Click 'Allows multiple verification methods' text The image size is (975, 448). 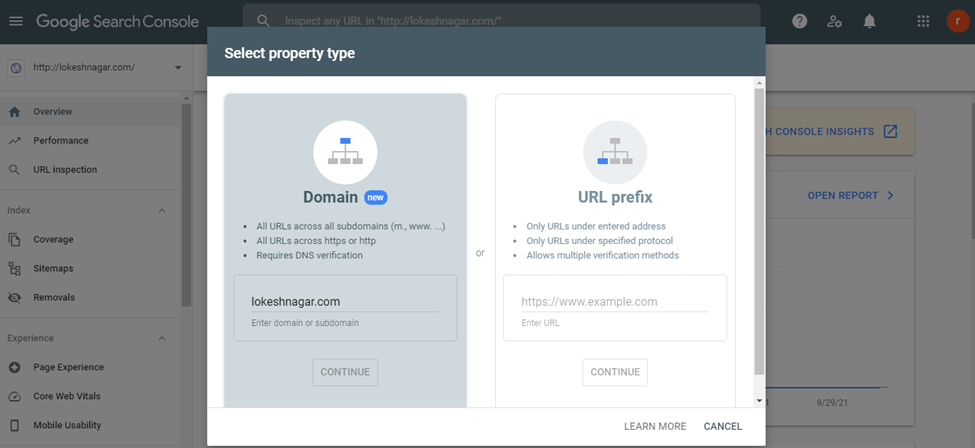(x=603, y=255)
